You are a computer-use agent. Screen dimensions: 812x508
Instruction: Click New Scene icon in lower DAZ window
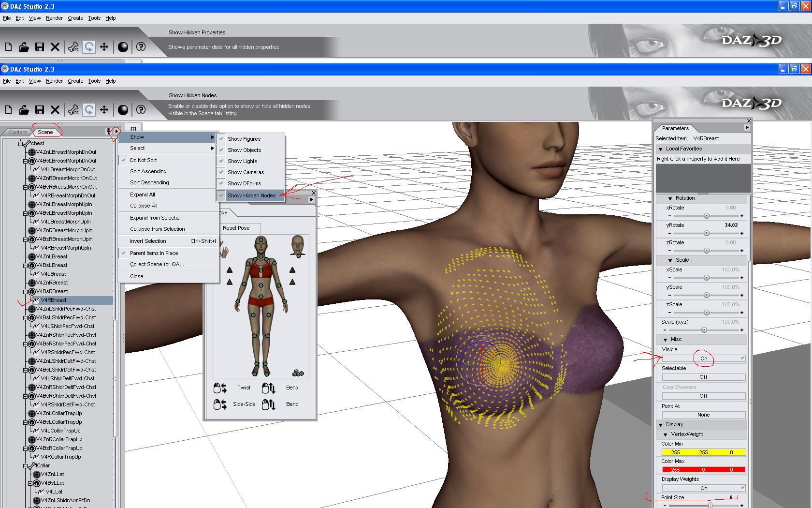(8, 110)
